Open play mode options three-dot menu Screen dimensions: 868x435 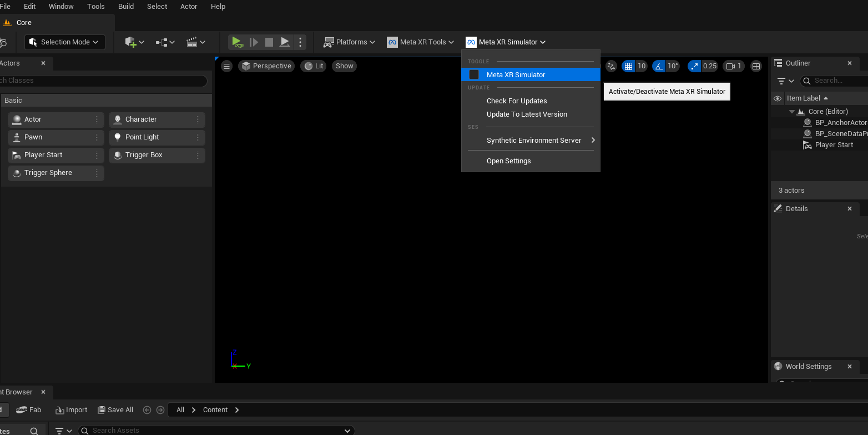click(300, 42)
